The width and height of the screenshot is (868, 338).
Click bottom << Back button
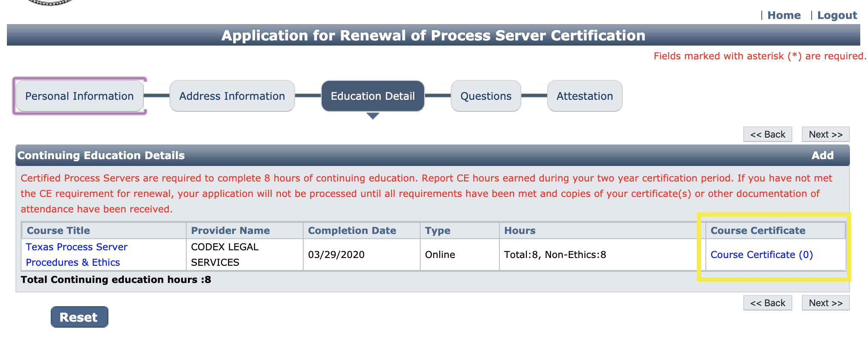tap(768, 303)
